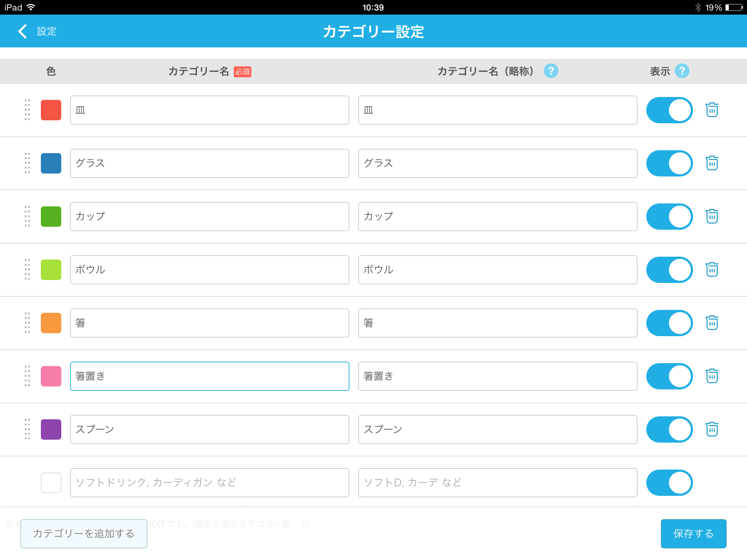Remove the カップ category via trash icon
The image size is (747, 560).
[x=712, y=216]
